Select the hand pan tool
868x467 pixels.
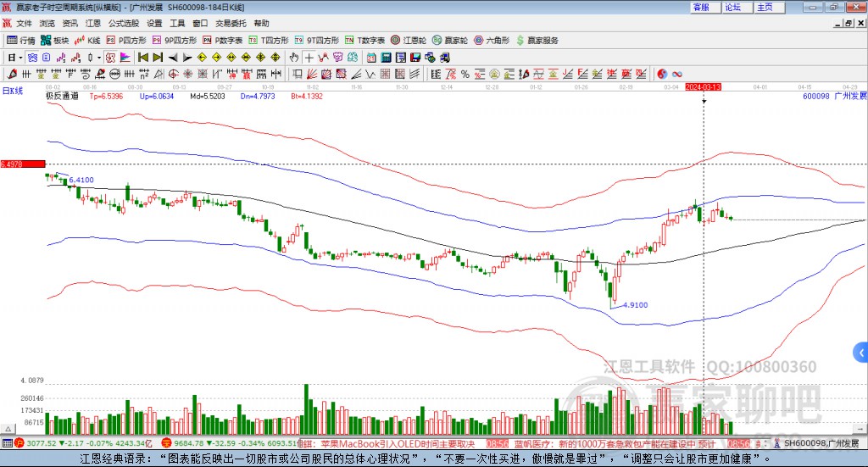[293, 58]
